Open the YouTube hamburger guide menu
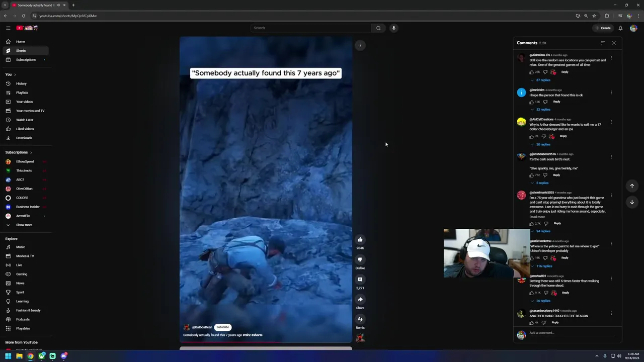This screenshot has width=644, height=362. coord(8,28)
